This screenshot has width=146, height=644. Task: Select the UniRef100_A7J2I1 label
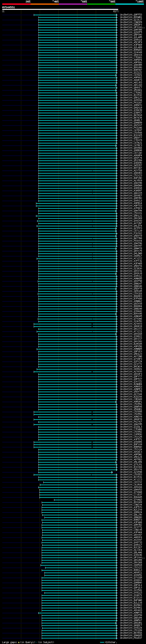click(131, 331)
